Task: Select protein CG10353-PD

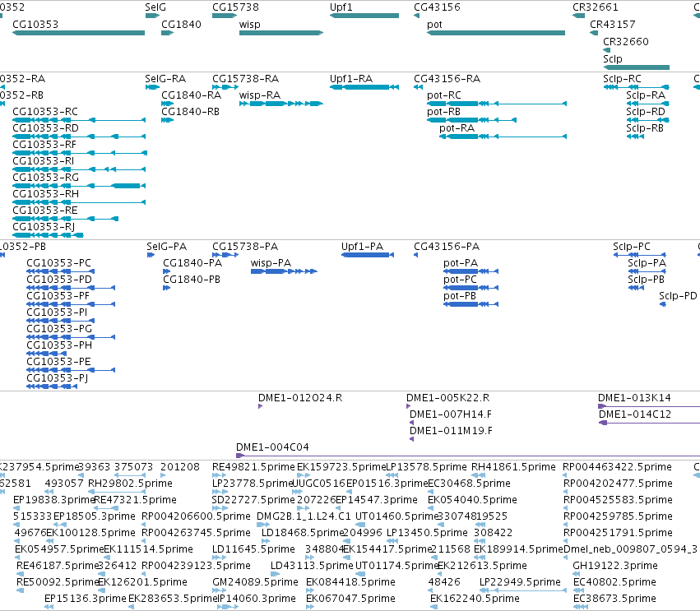Action: coord(71,288)
